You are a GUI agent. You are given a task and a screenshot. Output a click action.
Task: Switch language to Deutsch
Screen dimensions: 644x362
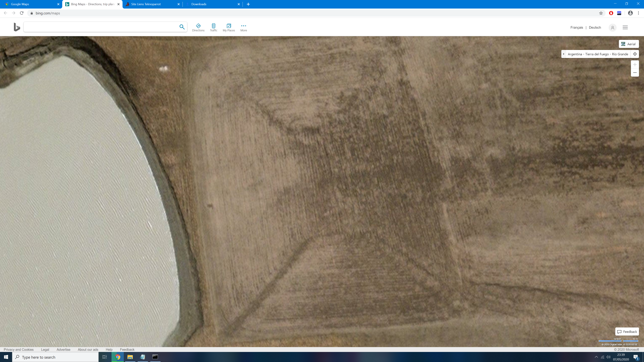(x=595, y=27)
